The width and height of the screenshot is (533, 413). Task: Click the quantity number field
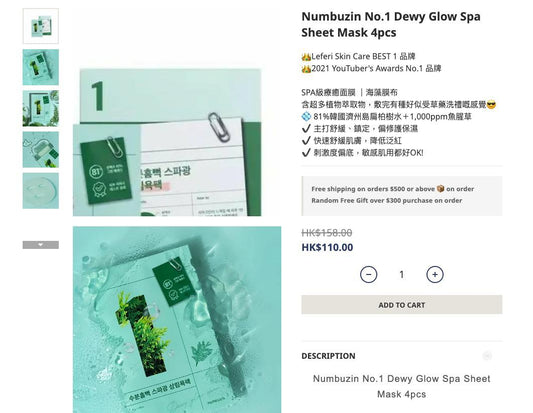tap(401, 274)
